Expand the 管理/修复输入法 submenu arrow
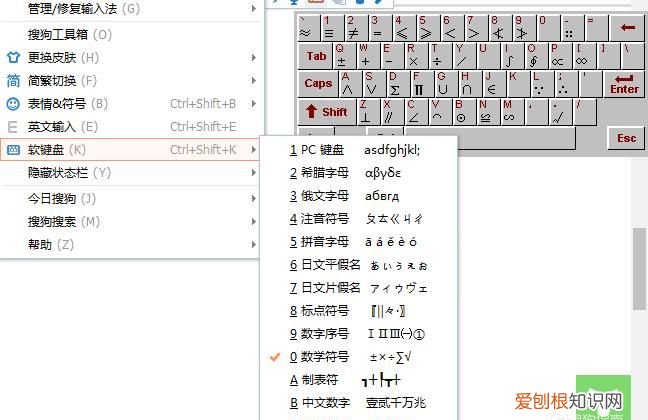The height and width of the screenshot is (420, 648). pos(253,9)
